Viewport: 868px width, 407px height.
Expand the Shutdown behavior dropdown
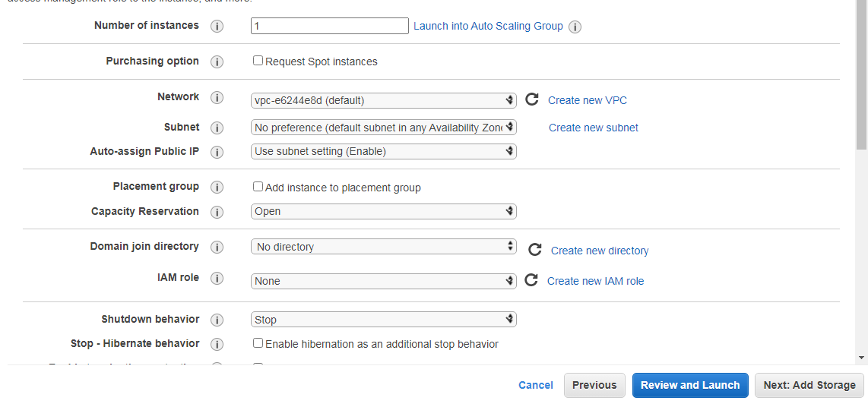(x=383, y=320)
